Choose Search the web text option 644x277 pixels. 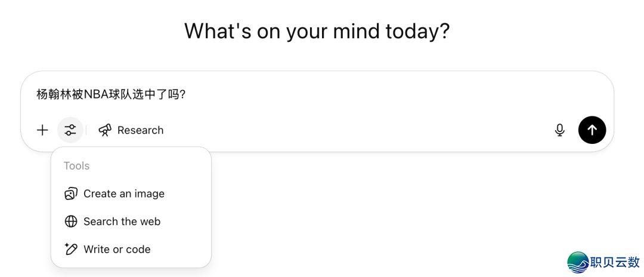[122, 221]
